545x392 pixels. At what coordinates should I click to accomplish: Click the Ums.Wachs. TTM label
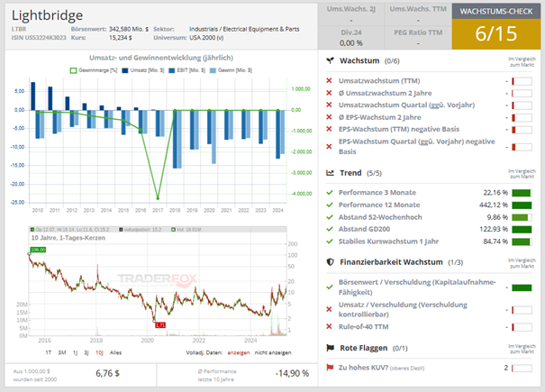[418, 9]
